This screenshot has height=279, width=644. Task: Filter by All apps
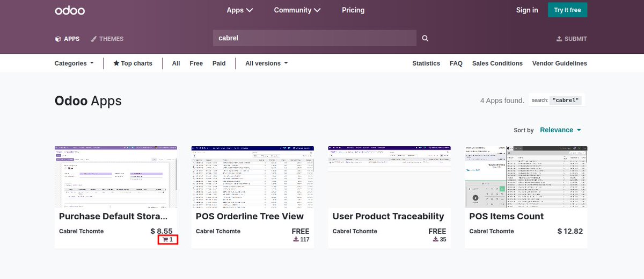coord(176,63)
